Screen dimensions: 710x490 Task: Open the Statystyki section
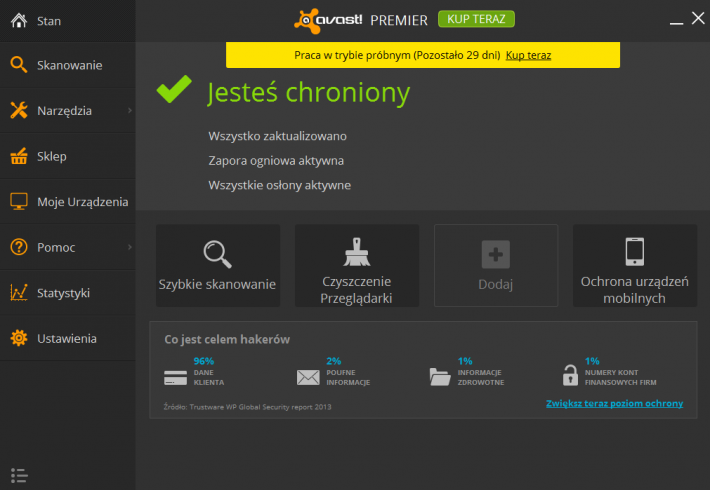tap(68, 293)
